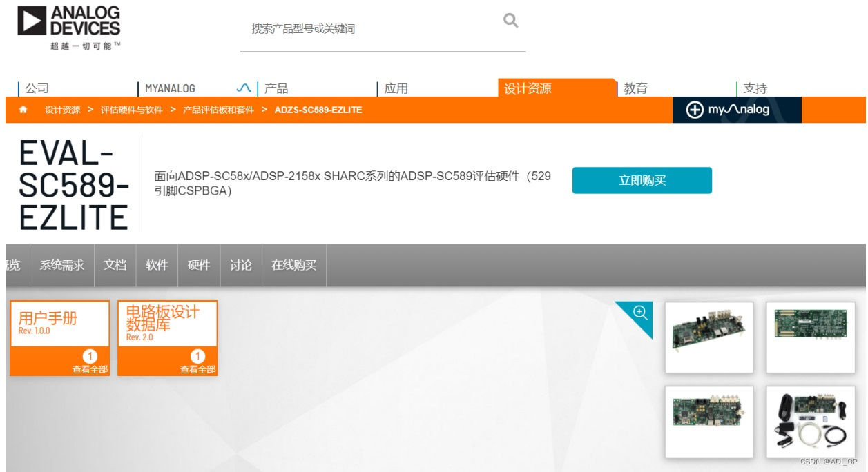Open the 产品 menu
This screenshot has width=868, height=472.
(x=276, y=88)
